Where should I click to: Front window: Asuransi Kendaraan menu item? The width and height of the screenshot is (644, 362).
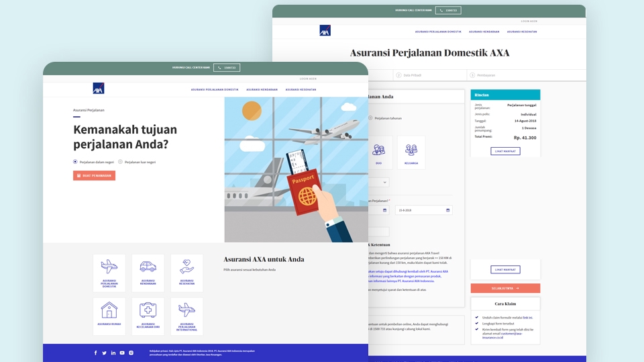(x=262, y=90)
